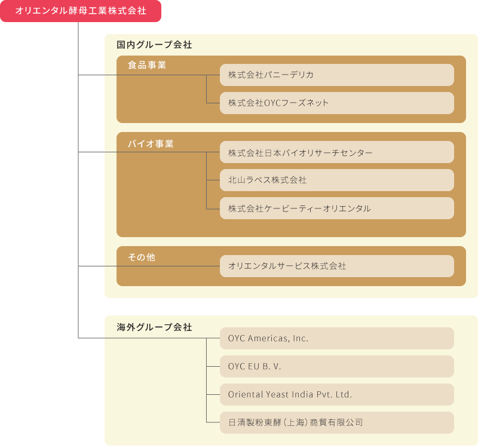
Task: Choose 北山ラベス株式会社 box
Action: click(336, 180)
